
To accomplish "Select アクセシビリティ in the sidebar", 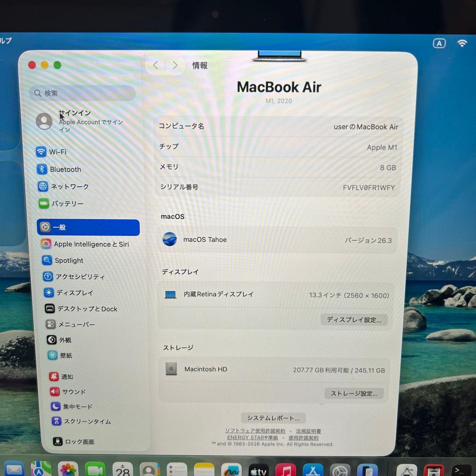I will (74, 276).
